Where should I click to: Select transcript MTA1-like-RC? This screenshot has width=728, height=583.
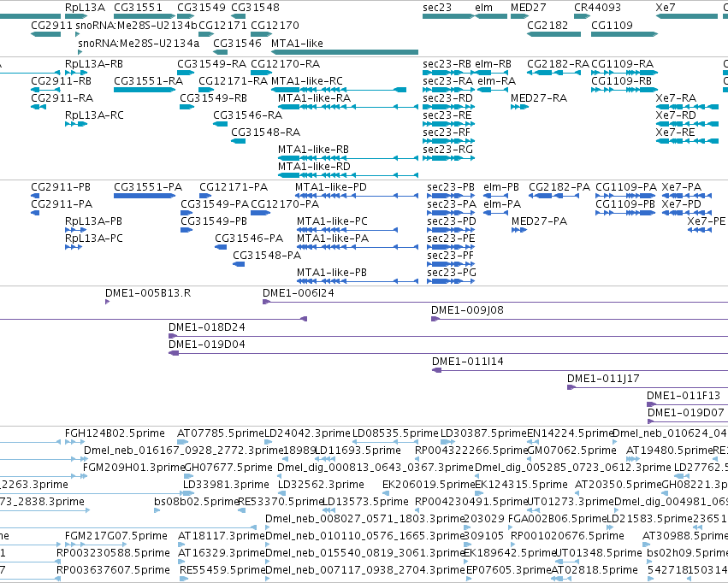pos(307,81)
